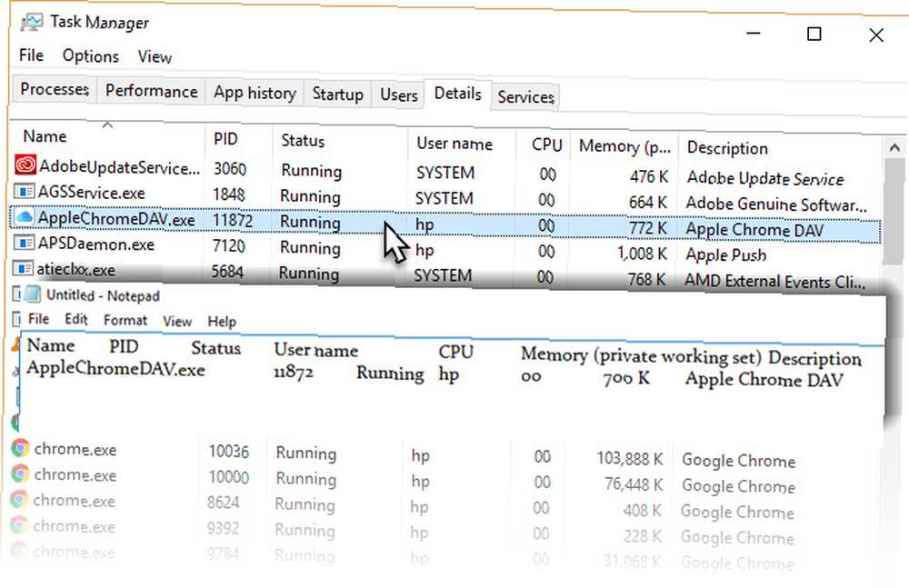Click the Task Manager title bar icon
This screenshot has width=909, height=588.
[x=31, y=22]
